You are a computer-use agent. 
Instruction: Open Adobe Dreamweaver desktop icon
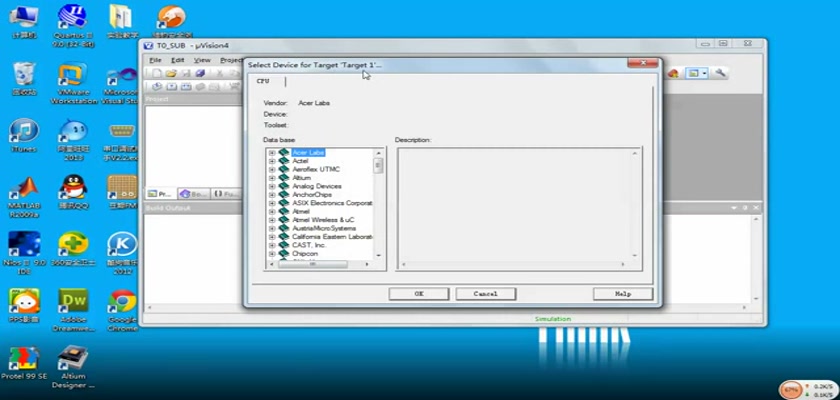[x=73, y=310]
